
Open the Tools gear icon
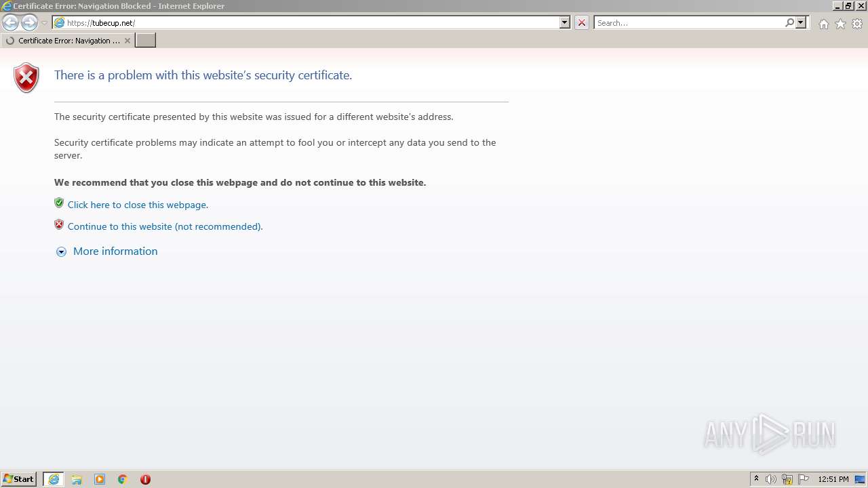pyautogui.click(x=857, y=24)
